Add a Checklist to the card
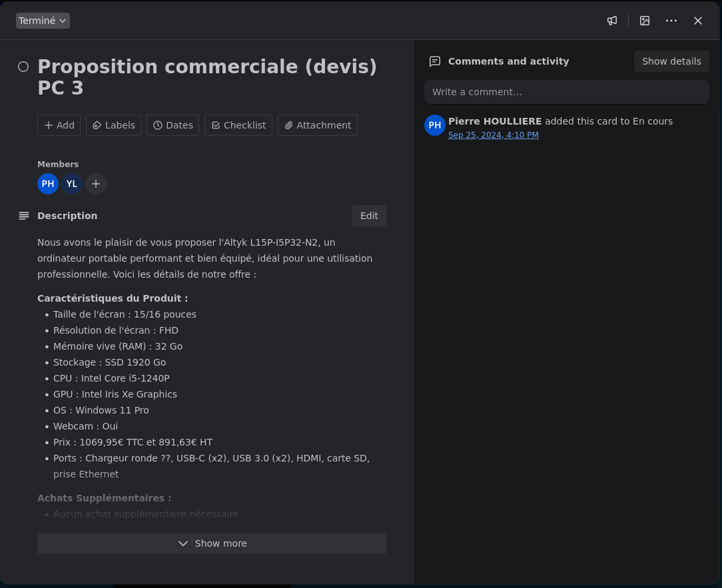The width and height of the screenshot is (722, 588). click(238, 125)
